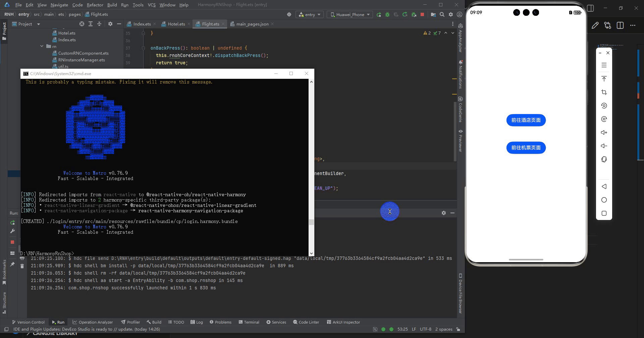Pin the Run tab with pin icon

tap(12, 264)
